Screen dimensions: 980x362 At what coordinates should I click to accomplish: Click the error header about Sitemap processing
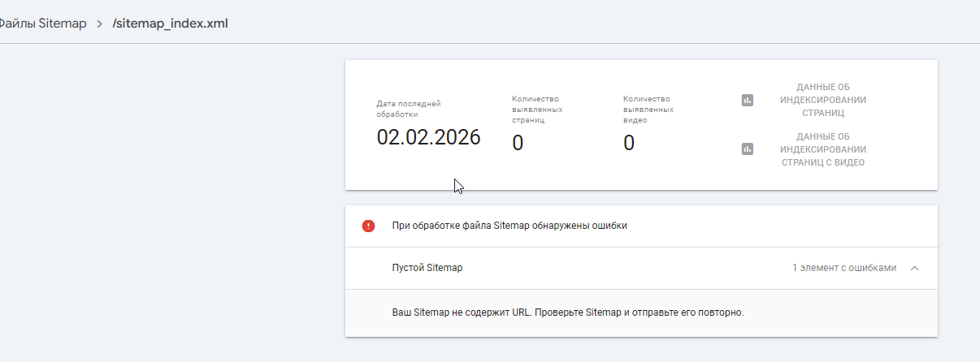pyautogui.click(x=509, y=226)
